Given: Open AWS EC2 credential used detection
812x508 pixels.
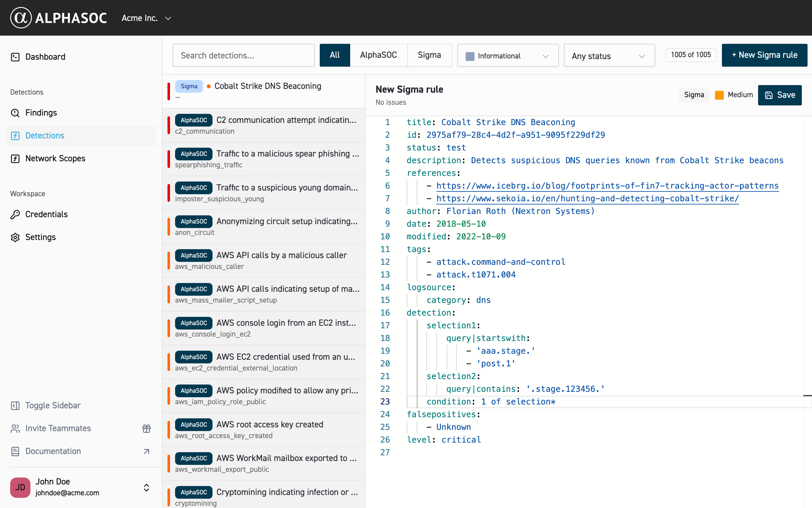Looking at the screenshot, I should [263, 362].
